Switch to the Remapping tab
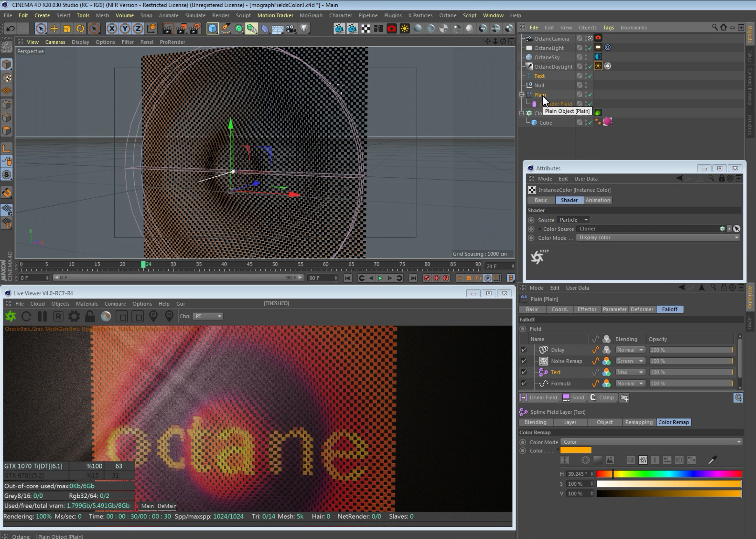The height and width of the screenshot is (539, 756). click(638, 422)
